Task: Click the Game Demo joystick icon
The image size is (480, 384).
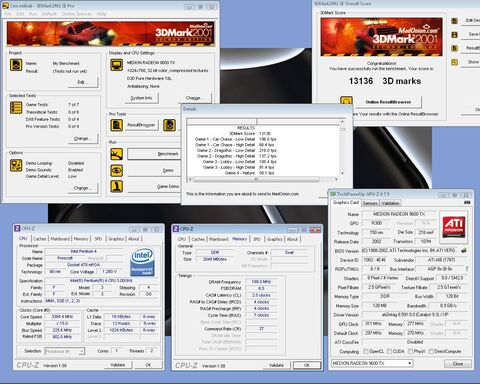Action: 116,186
